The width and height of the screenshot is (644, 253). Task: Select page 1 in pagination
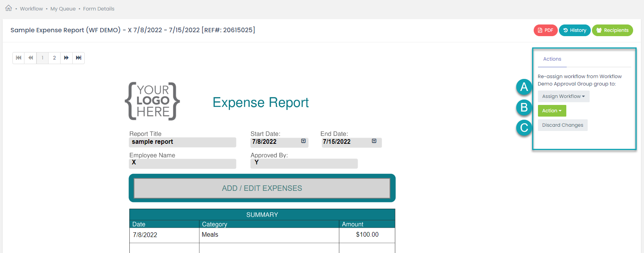(x=42, y=58)
